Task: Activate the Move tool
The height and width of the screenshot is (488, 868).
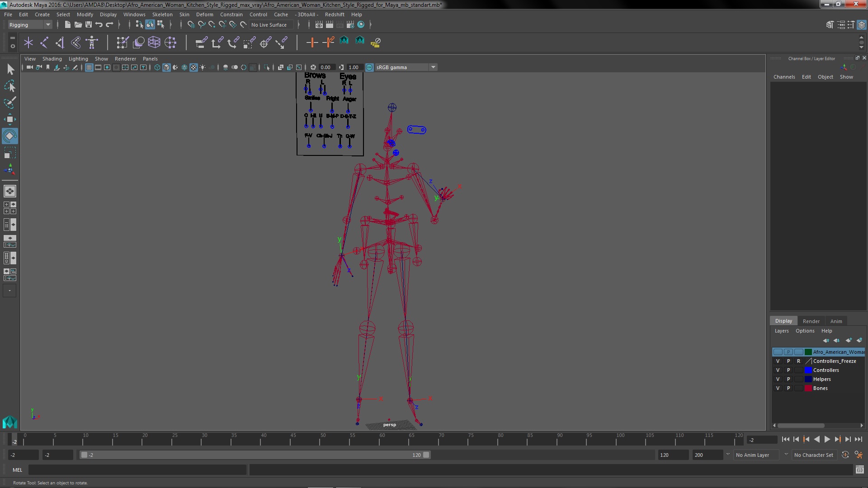Action: tap(10, 119)
